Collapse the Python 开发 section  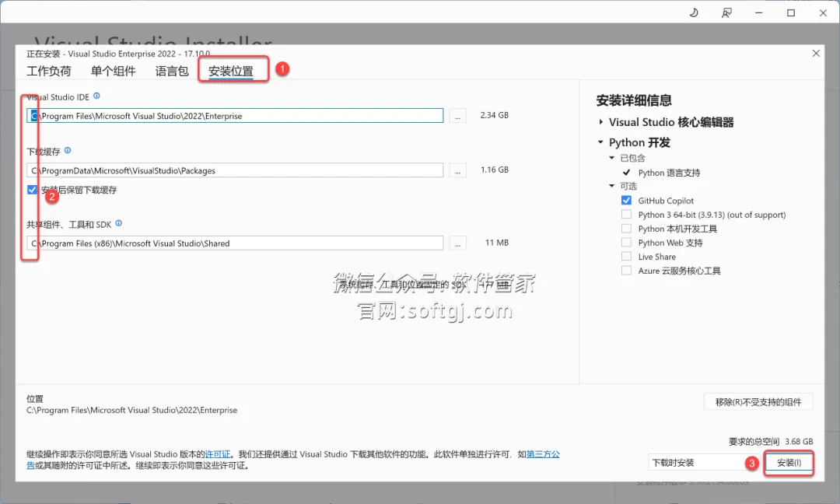click(600, 142)
